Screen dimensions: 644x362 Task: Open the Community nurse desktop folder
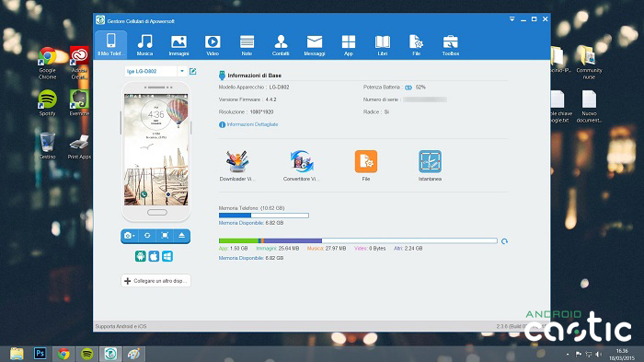click(589, 63)
